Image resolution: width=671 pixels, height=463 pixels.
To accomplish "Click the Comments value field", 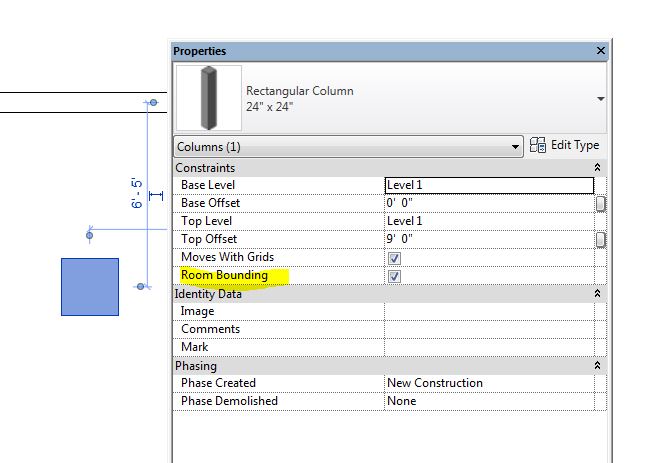I will [x=489, y=329].
